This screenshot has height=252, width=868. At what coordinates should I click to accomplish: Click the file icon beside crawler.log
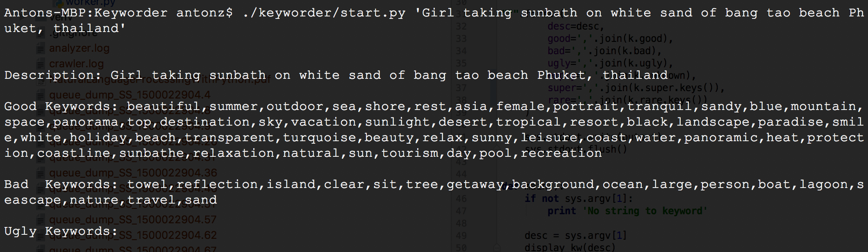[40, 64]
